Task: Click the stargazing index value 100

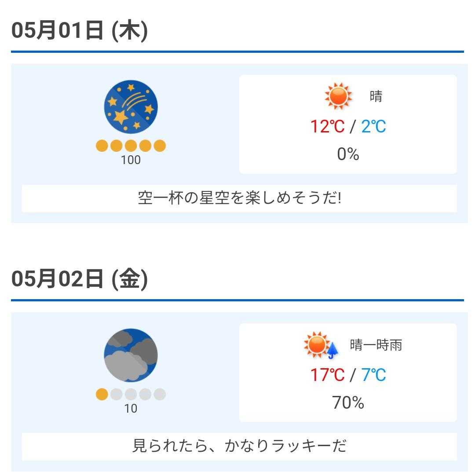Action: (x=131, y=160)
